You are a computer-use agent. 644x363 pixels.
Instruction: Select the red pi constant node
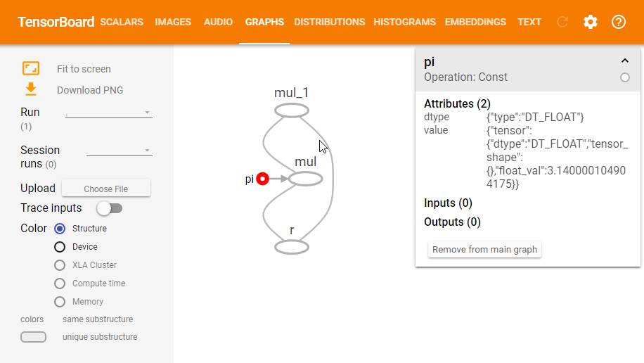tap(263, 179)
